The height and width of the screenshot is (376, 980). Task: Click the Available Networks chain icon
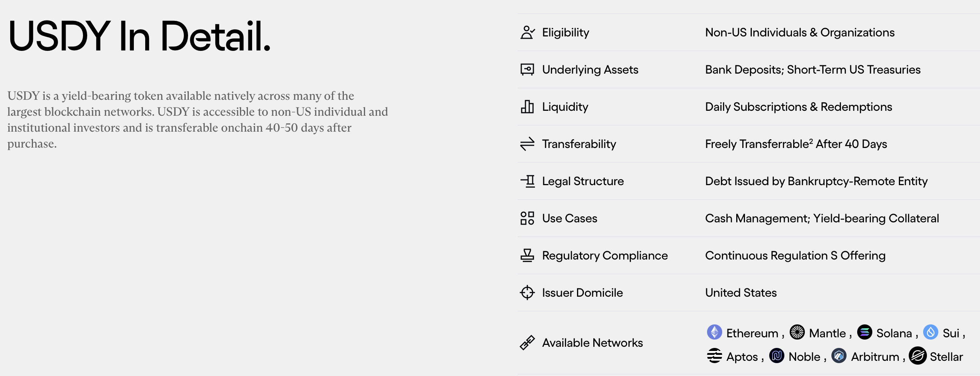(527, 343)
